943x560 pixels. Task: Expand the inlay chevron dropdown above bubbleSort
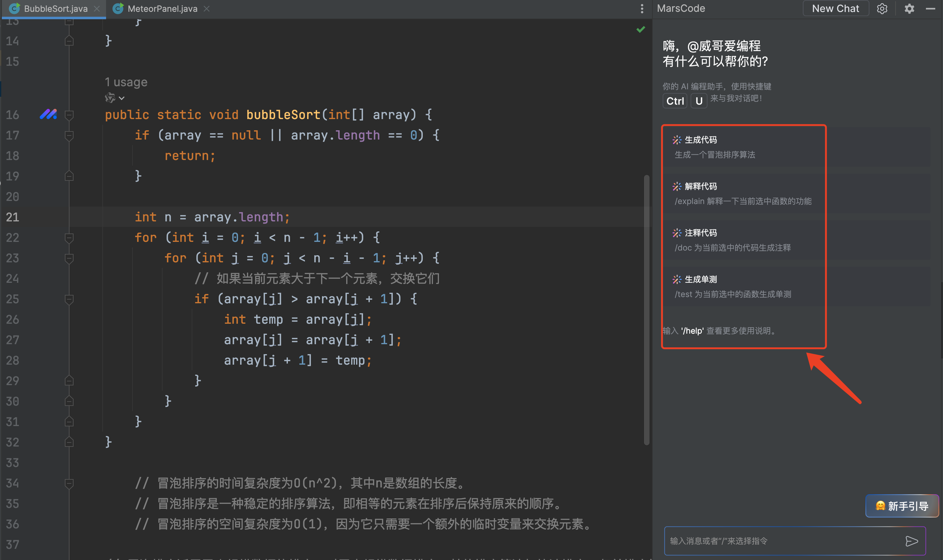pos(122,98)
